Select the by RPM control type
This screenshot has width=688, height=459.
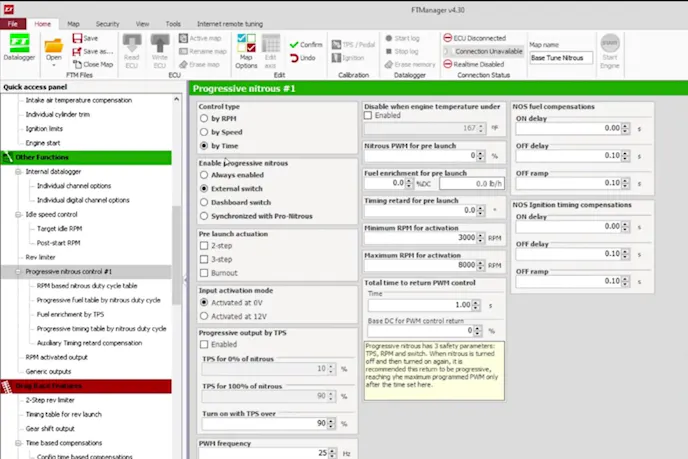[205, 118]
